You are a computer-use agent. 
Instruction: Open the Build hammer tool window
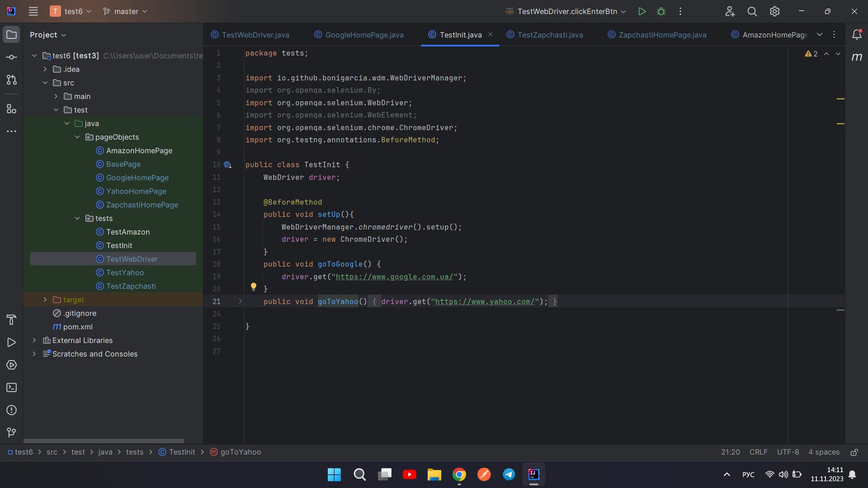point(11,320)
